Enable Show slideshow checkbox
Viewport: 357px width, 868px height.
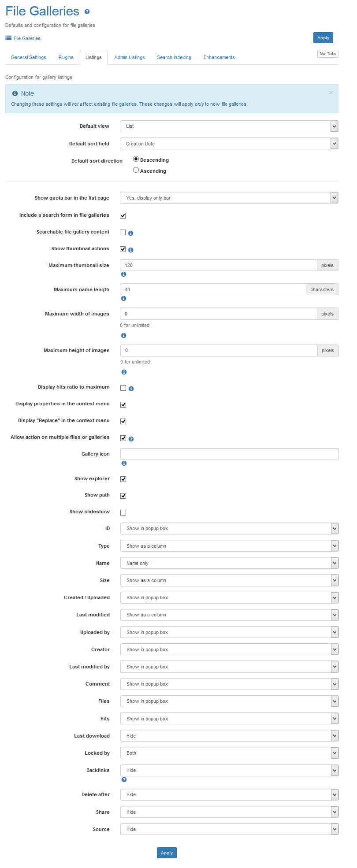tap(123, 512)
